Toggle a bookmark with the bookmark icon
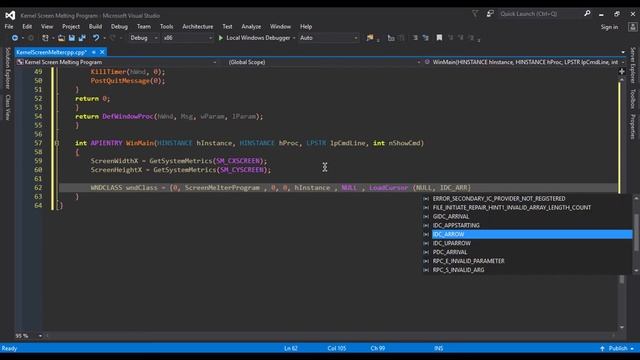 pyautogui.click(x=439, y=38)
